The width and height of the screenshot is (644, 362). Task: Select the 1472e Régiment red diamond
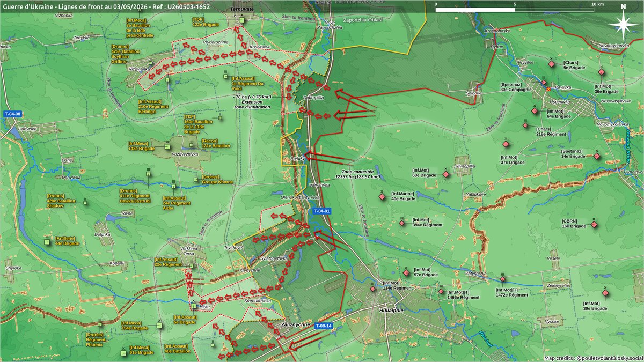click(x=502, y=279)
